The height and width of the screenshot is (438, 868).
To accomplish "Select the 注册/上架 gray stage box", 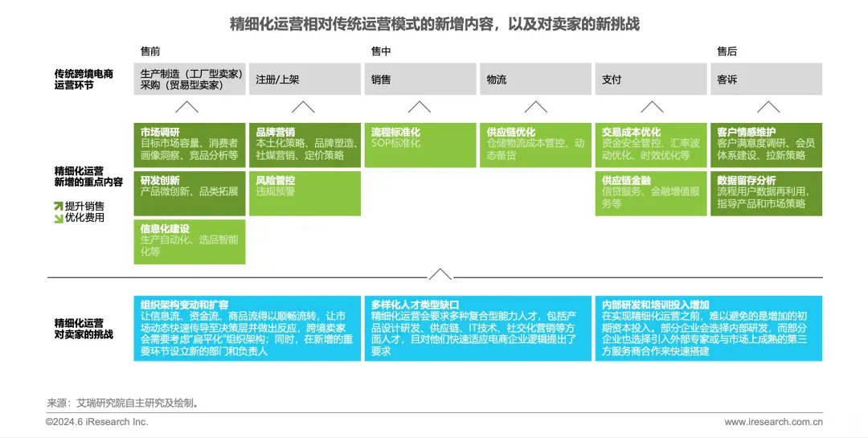I will tap(305, 80).
